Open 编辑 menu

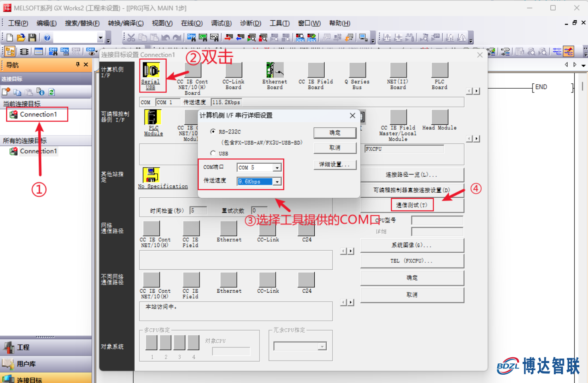pos(46,23)
